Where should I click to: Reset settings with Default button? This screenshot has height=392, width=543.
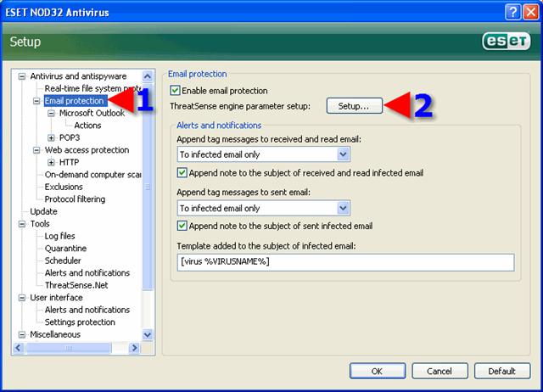pos(501,371)
